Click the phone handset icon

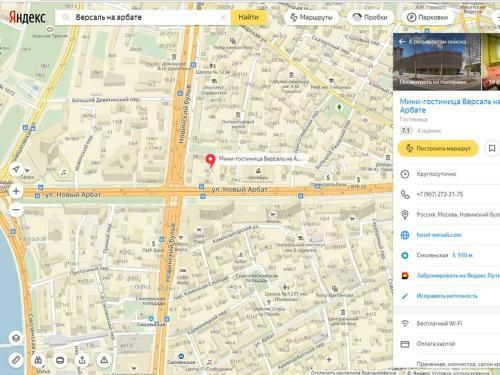(405, 194)
